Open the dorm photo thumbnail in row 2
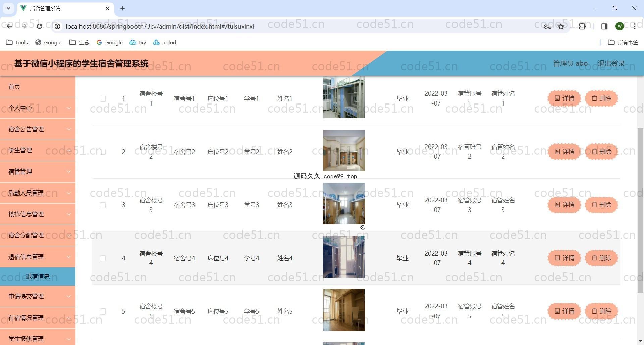Viewport: 644px width, 345px height. [x=344, y=150]
